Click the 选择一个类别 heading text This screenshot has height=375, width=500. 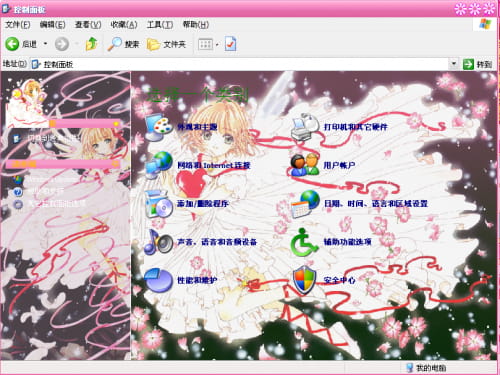pos(198,95)
